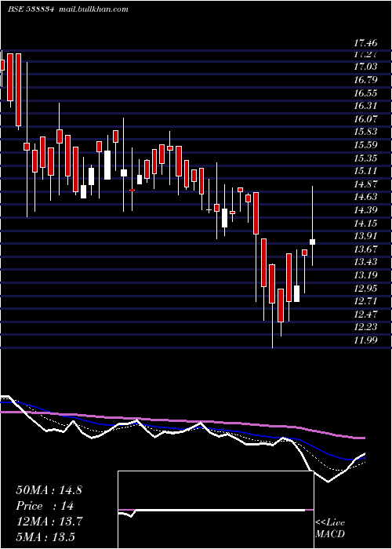The width and height of the screenshot is (392, 549).
Task: Click the 12MA : 13.7 readout
Action: [x=49, y=522]
